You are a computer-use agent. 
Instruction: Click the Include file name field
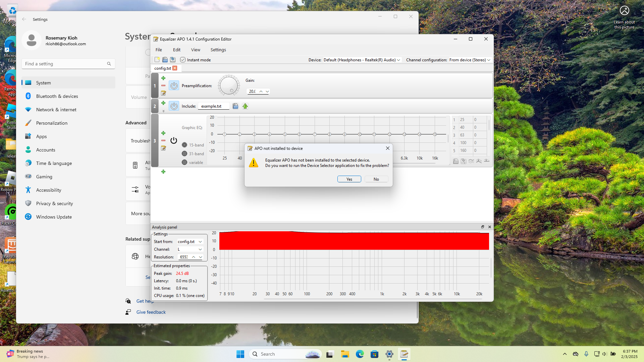tap(214, 106)
